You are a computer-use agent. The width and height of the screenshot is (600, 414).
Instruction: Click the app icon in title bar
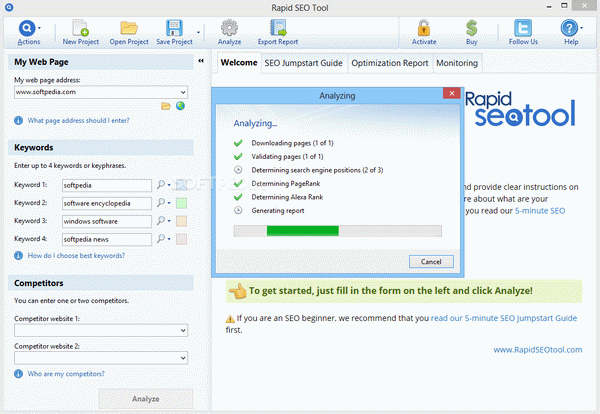pyautogui.click(x=9, y=7)
